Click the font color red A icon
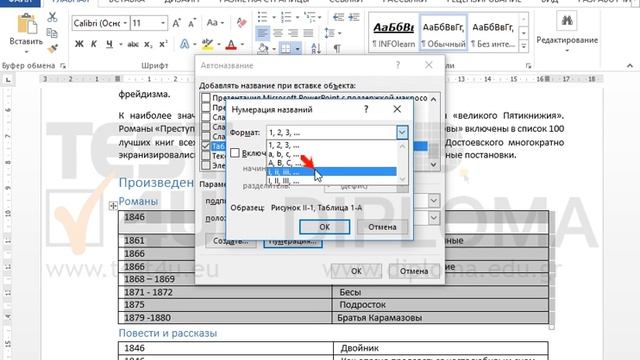Image resolution: width=640 pixels, height=360 pixels. click(x=231, y=44)
